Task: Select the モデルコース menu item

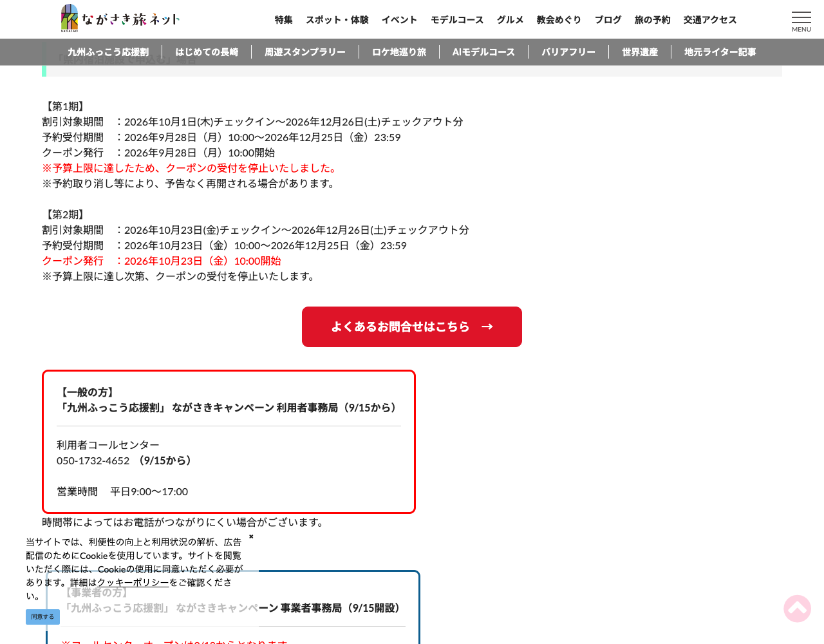Action: [x=457, y=20]
